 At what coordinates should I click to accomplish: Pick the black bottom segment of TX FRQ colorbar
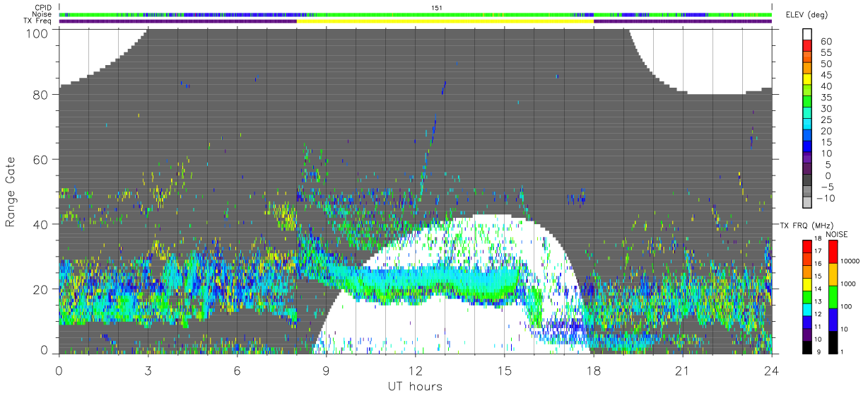807,347
